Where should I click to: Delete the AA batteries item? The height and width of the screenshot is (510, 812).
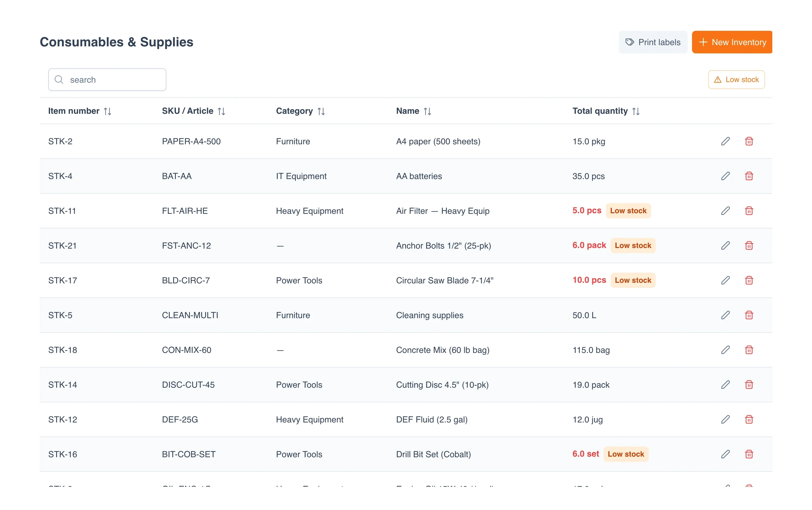coord(749,176)
